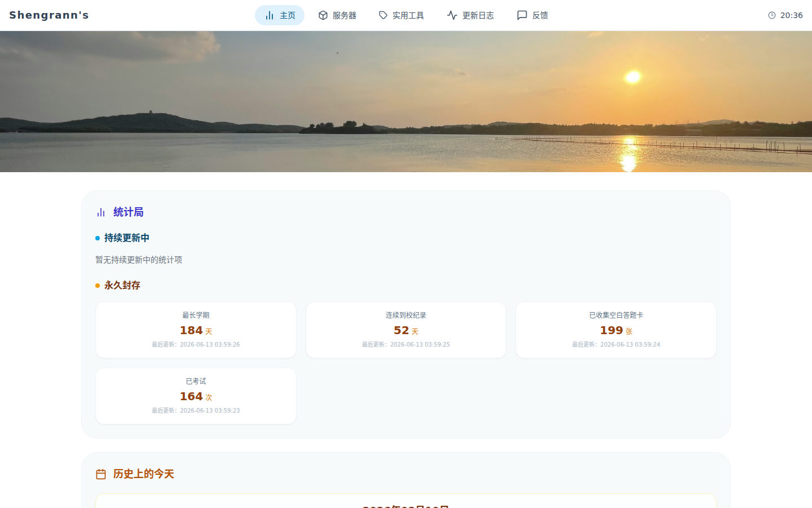
Task: Switch to the 实用工具 tab
Action: (401, 15)
